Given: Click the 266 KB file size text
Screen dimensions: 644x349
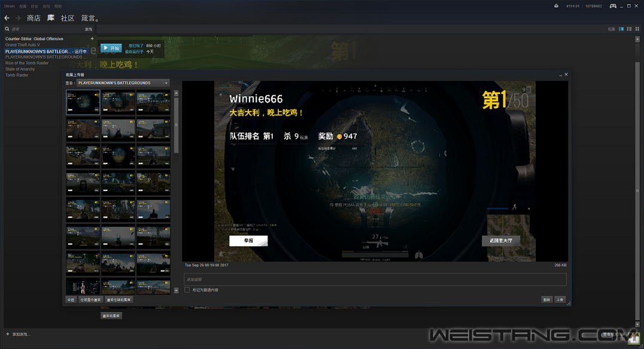Looking at the screenshot, I should (560, 265).
